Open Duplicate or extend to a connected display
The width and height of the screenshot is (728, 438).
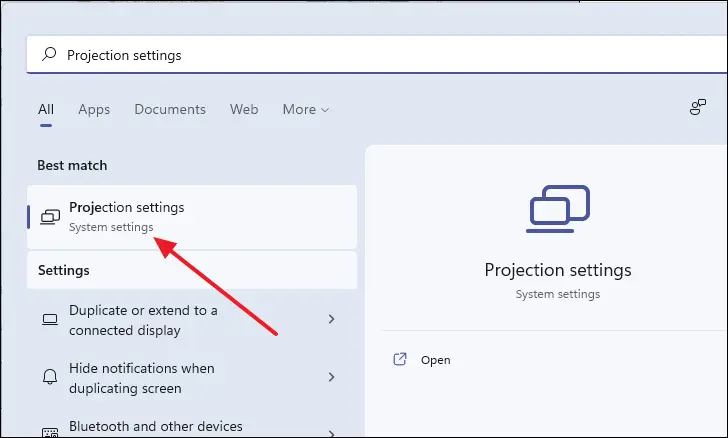pos(192,320)
